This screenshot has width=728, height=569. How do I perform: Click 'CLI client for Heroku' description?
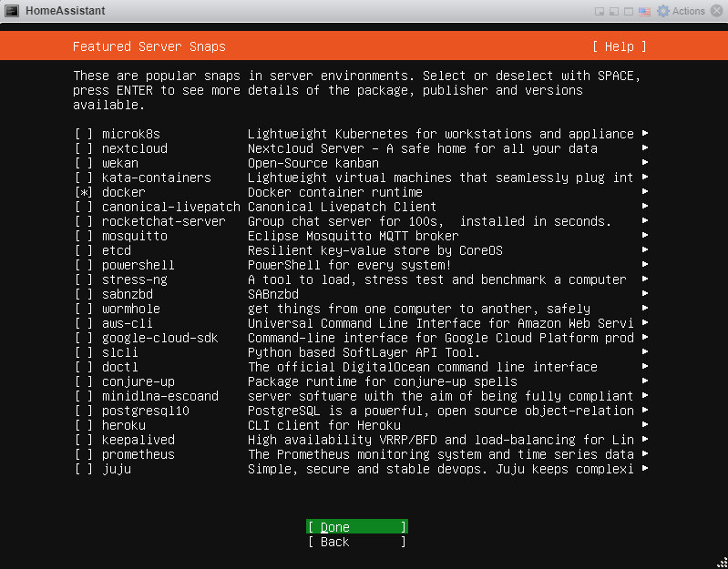pos(324,425)
